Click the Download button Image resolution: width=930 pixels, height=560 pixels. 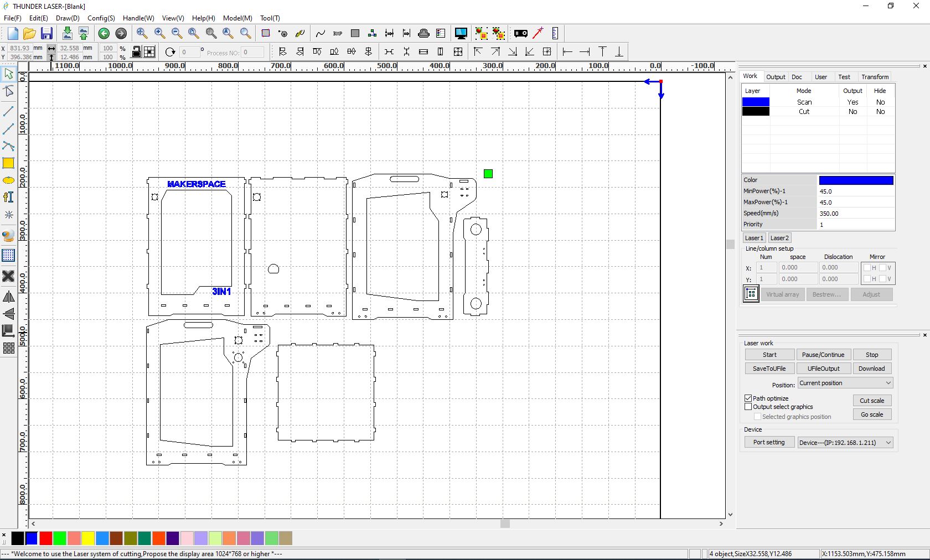pos(872,369)
